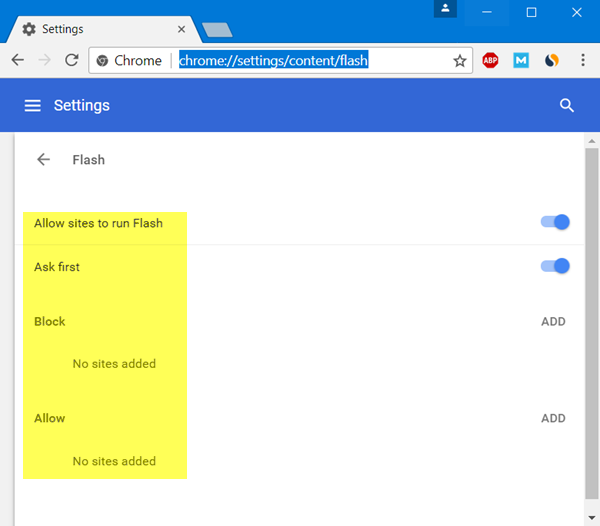
Task: Click the scroll up arrow
Action: click(592, 141)
